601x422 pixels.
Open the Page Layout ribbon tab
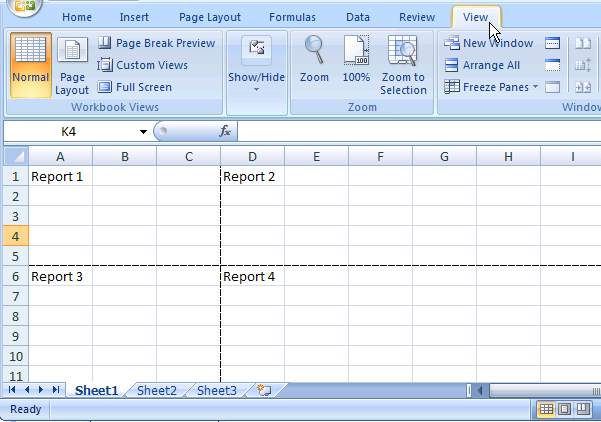point(210,17)
